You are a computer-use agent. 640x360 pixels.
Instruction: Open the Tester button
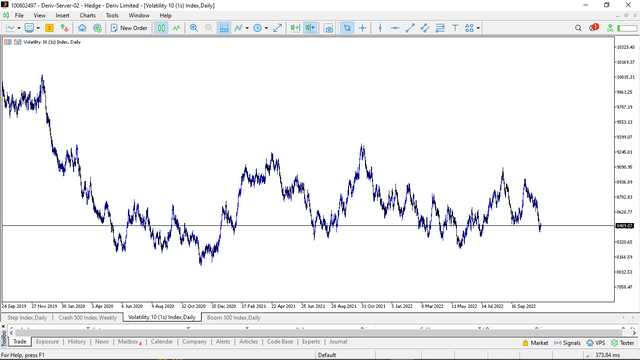pos(623,343)
